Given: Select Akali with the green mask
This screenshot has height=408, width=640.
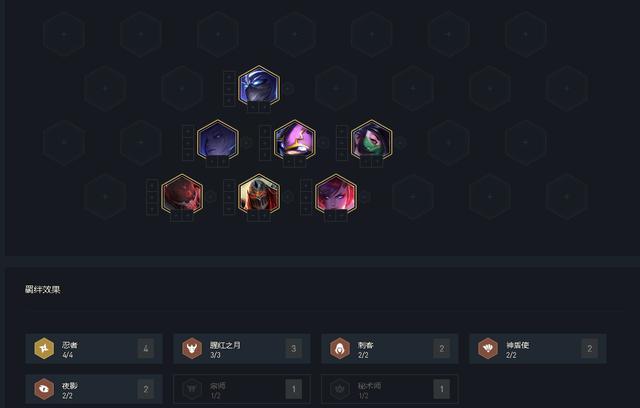Looking at the screenshot, I should pos(371,141).
